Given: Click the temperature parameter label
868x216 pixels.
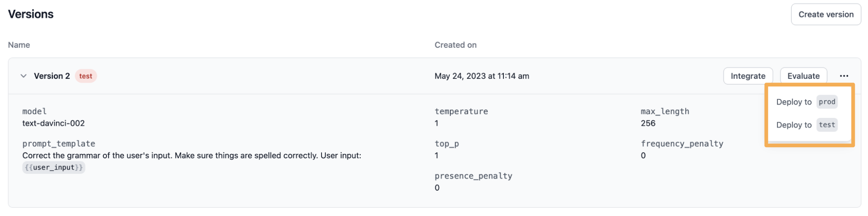Looking at the screenshot, I should (x=461, y=112).
